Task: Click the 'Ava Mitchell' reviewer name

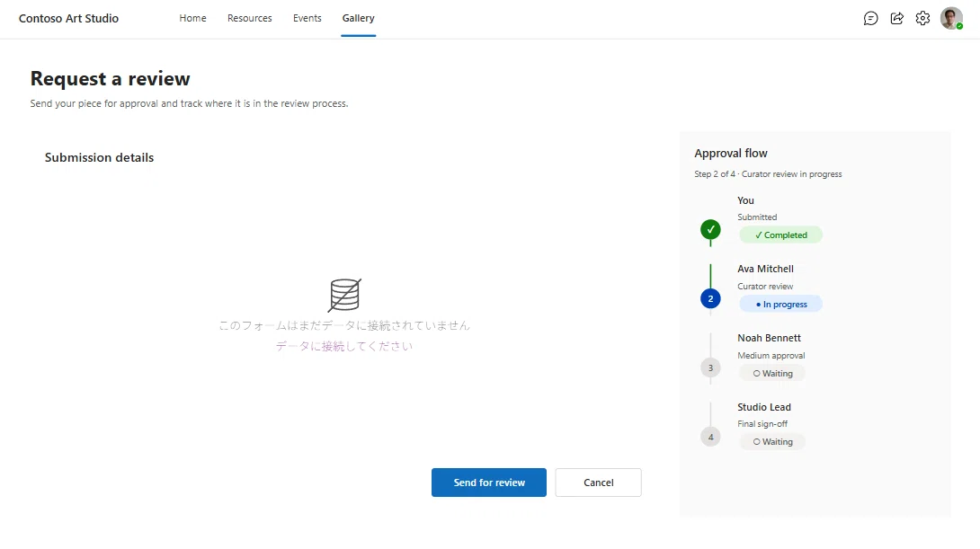Action: point(766,269)
